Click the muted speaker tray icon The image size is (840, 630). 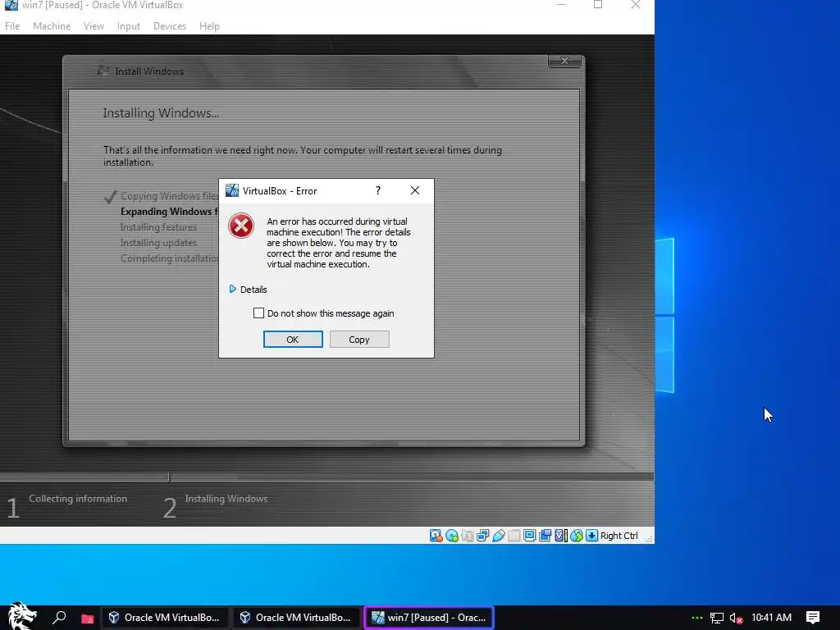point(736,618)
